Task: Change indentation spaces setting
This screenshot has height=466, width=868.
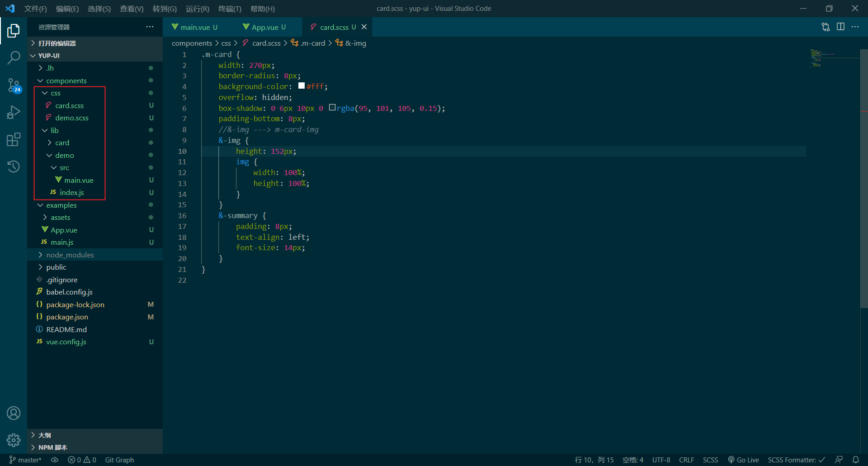Action: [x=633, y=460]
